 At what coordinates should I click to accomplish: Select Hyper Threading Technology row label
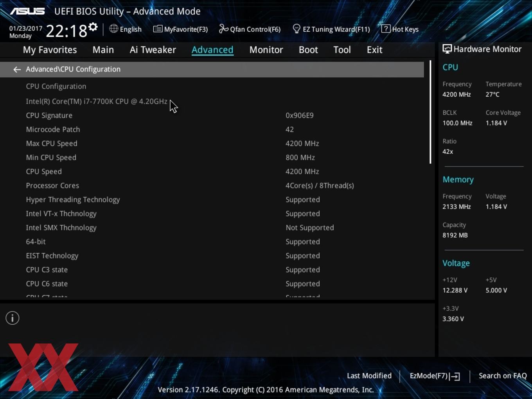tap(73, 199)
